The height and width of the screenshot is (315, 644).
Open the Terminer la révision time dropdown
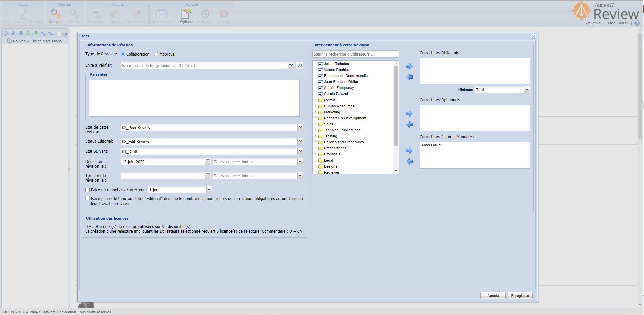[300, 176]
